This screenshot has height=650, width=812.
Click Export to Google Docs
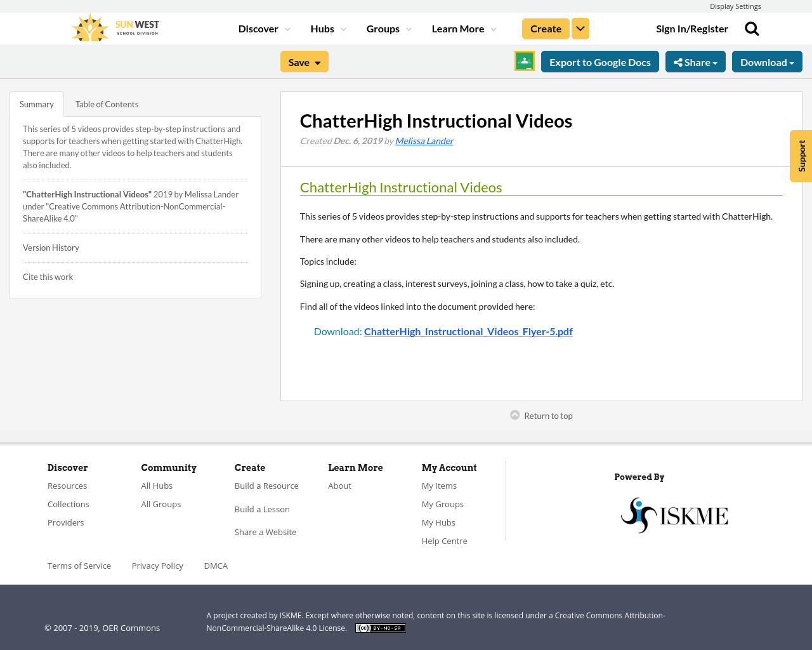pyautogui.click(x=600, y=61)
